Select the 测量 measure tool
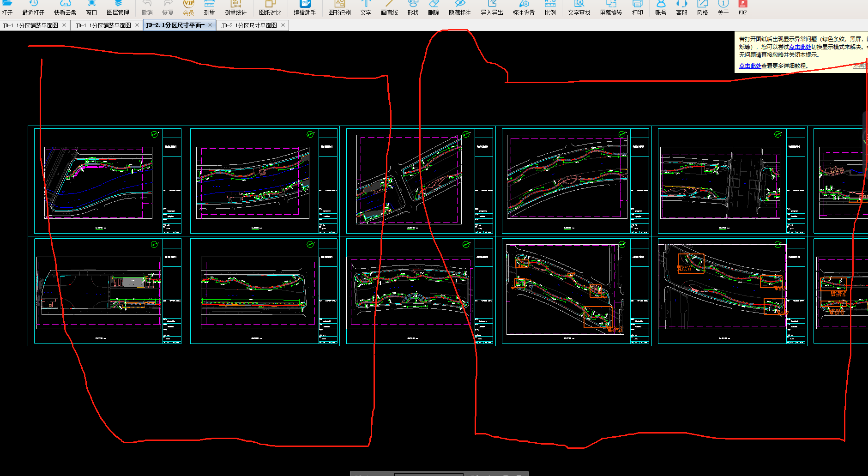868x476 pixels. pos(209,8)
